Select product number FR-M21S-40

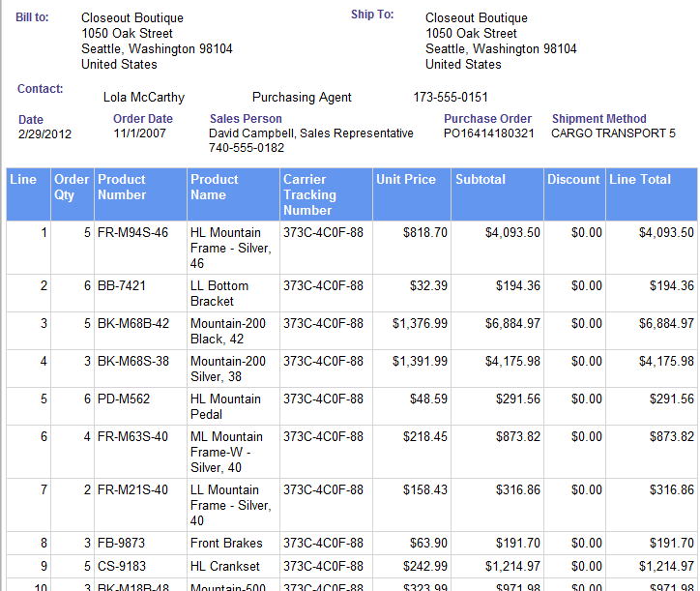tap(133, 489)
